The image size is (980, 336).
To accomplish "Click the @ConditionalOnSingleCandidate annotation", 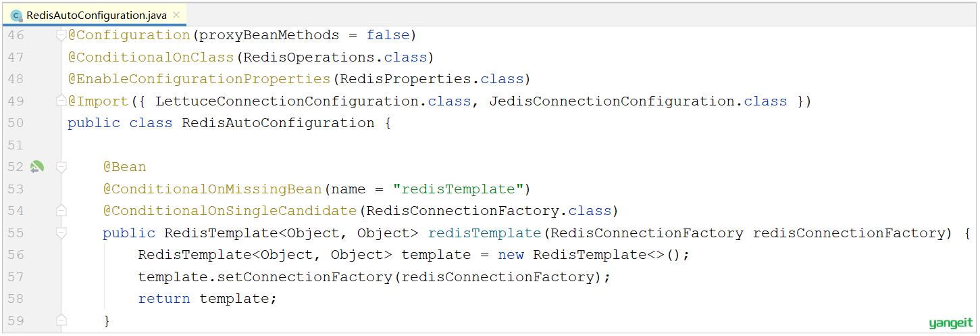I will (230, 211).
